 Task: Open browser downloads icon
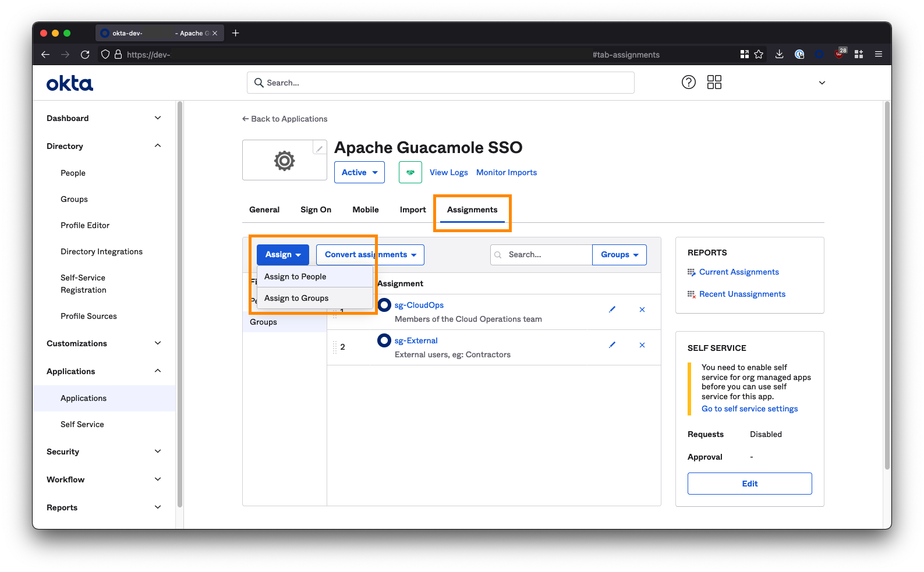(x=779, y=55)
